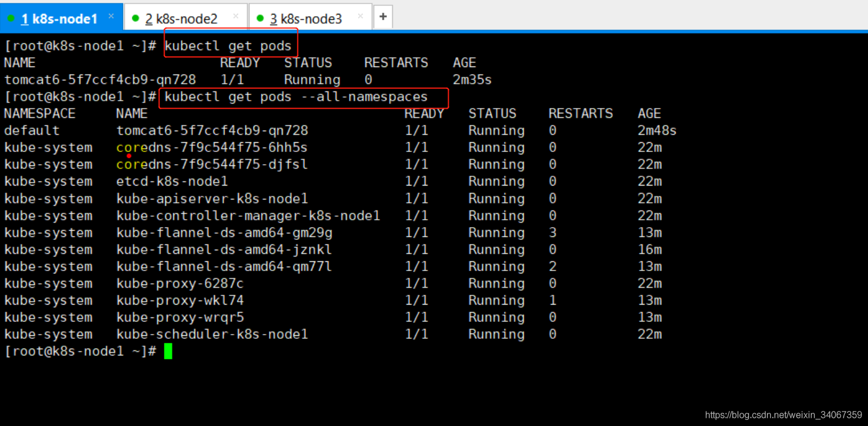Click the green connection dot on k8s-node3 tab
Screen dimensions: 868x426
click(260, 18)
